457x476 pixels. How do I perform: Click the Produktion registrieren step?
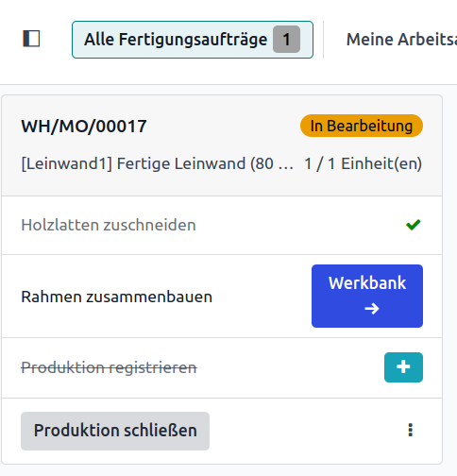(109, 367)
